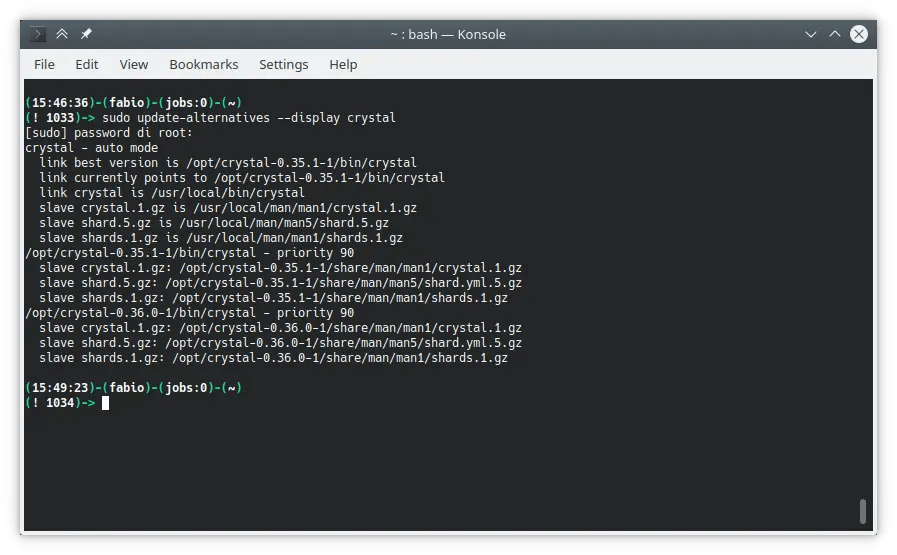
Task: Click the terminal cursor at prompt 1034
Action: click(105, 403)
